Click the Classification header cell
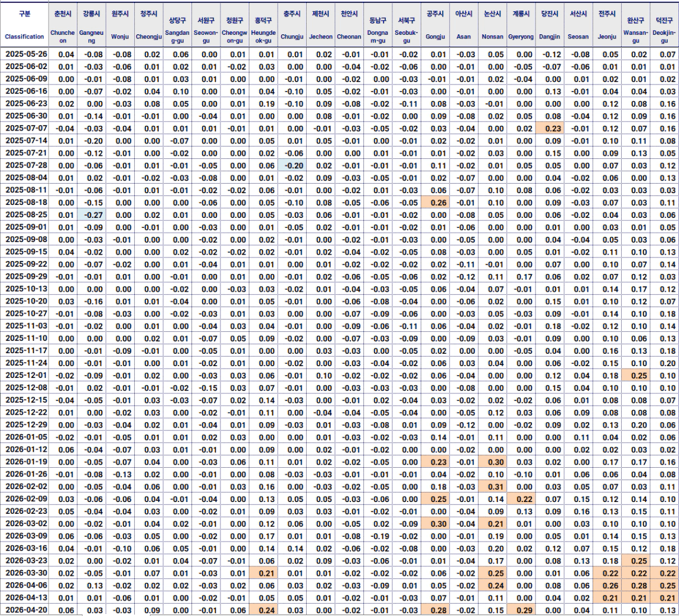This screenshot has height=616, width=679. pos(24,37)
